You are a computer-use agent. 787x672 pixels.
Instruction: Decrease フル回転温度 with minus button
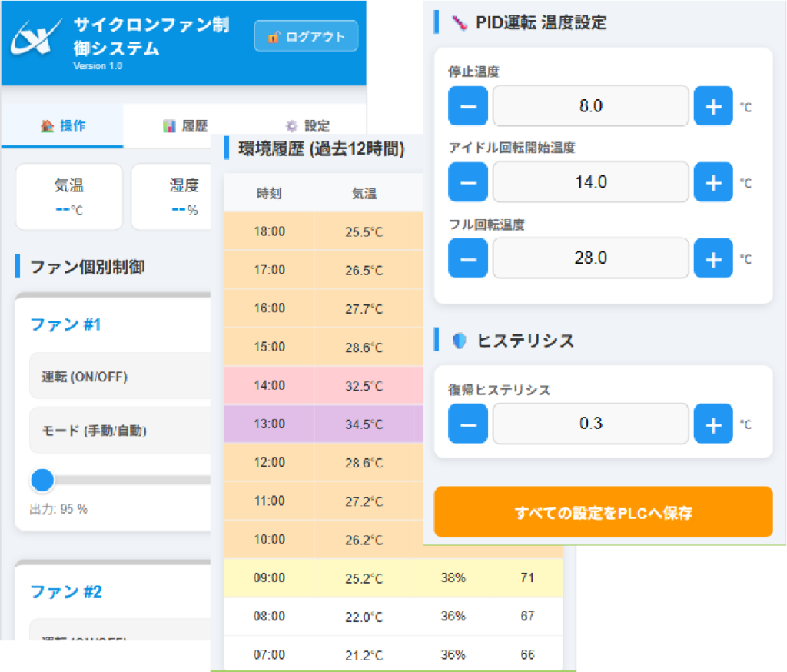tap(468, 258)
